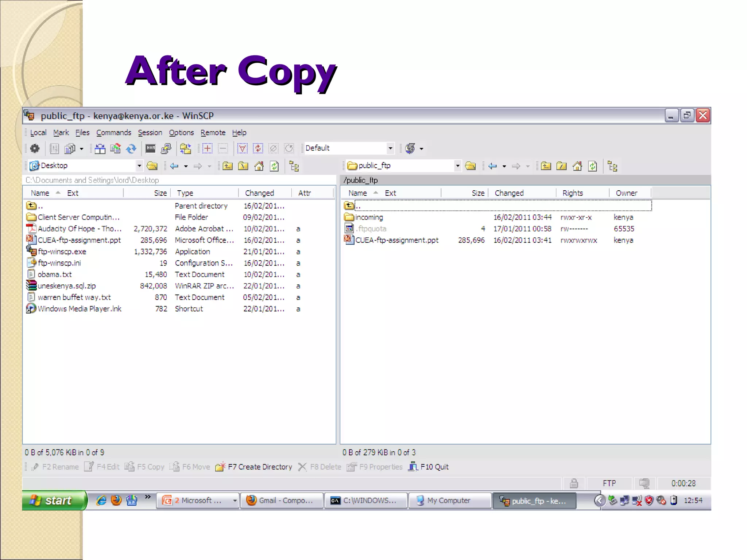Open in PuTTY icon in toolbar
Screen dimensions: 747x560
(x=166, y=148)
